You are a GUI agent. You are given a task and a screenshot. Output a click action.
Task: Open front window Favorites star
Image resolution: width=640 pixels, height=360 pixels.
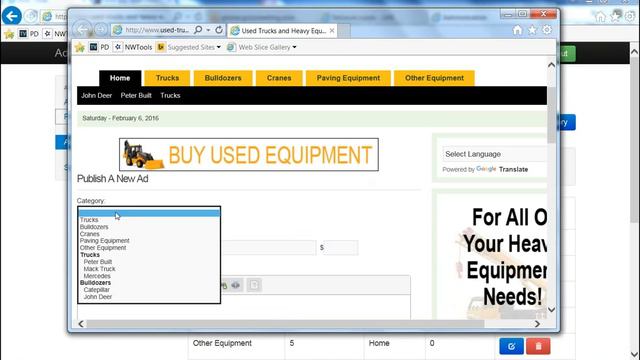point(532,30)
